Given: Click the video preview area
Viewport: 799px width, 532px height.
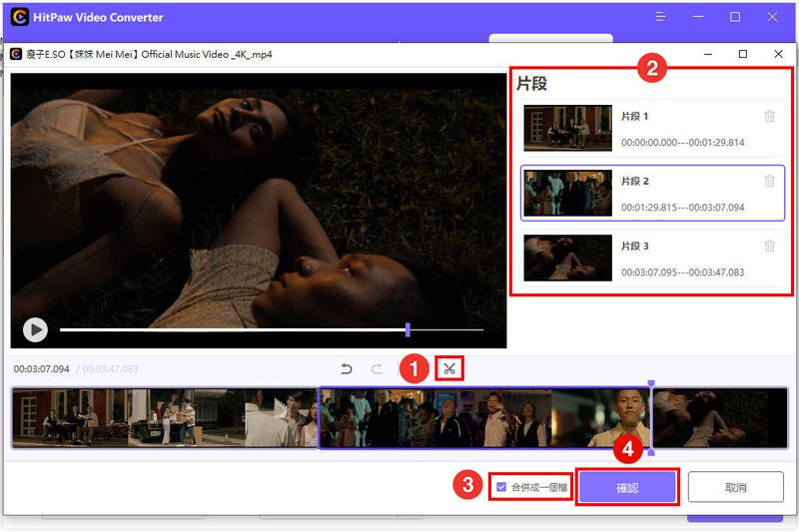Looking at the screenshot, I should click(x=259, y=211).
